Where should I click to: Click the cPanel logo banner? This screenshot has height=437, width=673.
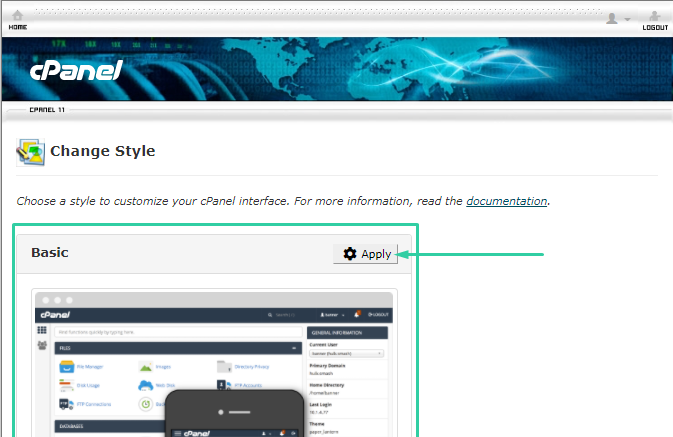click(x=76, y=70)
